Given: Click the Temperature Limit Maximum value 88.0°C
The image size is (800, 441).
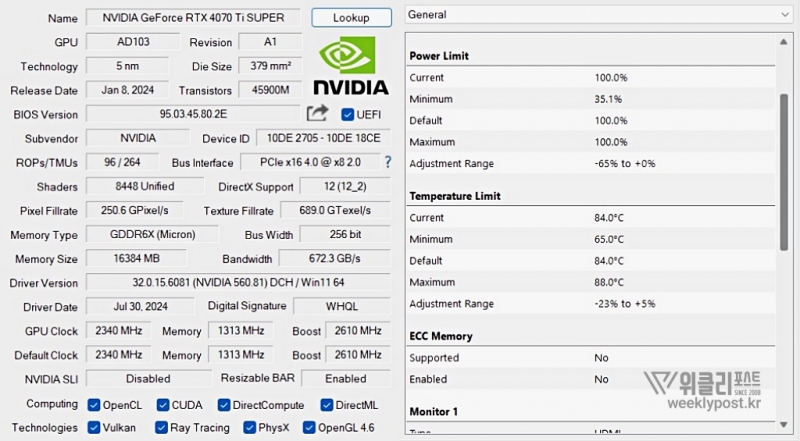Looking at the screenshot, I should (x=609, y=282).
